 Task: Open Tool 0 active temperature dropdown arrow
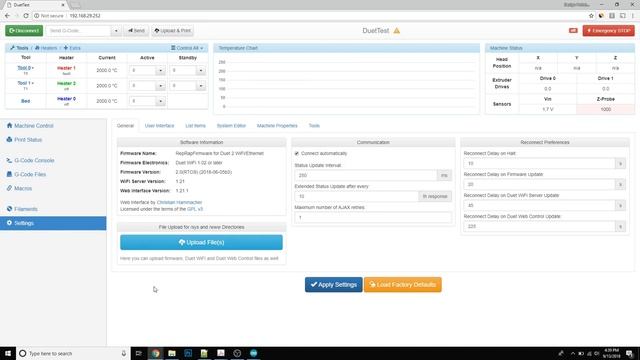tap(160, 70)
